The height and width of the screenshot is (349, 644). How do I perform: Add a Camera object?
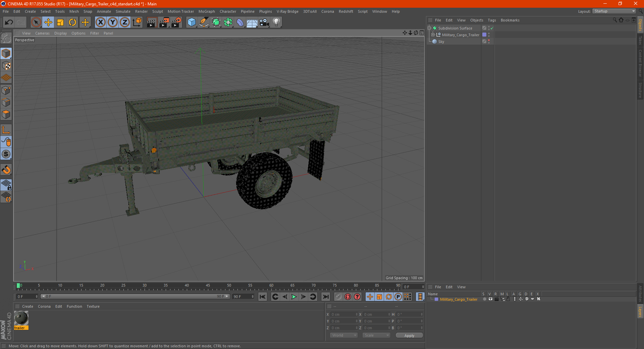[264, 22]
